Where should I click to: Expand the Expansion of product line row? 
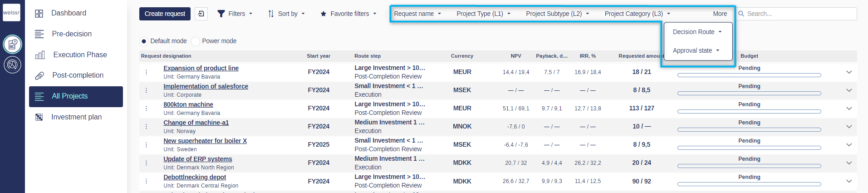[x=849, y=72]
